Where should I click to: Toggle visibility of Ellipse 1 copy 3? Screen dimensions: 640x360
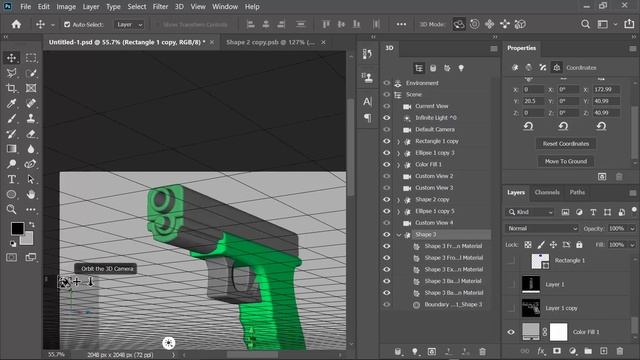click(387, 153)
